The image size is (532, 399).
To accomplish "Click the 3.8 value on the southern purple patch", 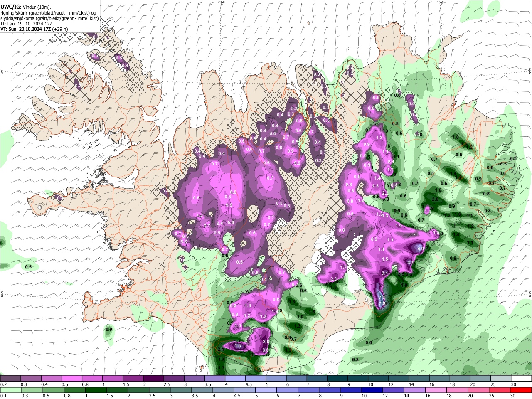I will [x=238, y=346].
